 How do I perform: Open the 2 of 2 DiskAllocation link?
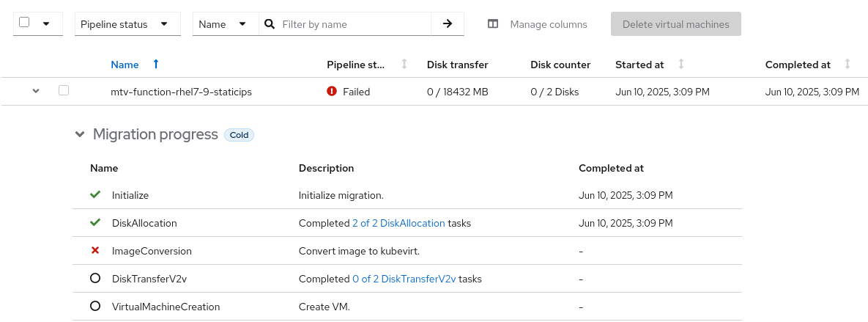[x=398, y=223]
